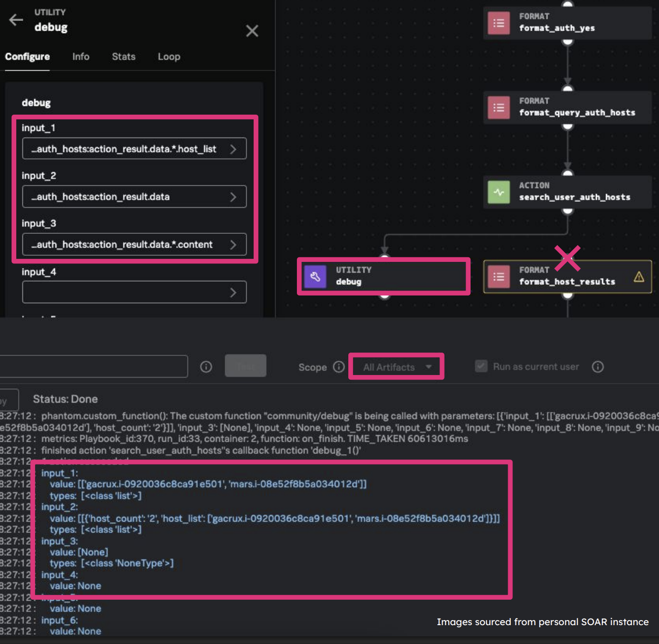Click the search_user_auth_hosts action icon
The height and width of the screenshot is (644, 659).
499,192
